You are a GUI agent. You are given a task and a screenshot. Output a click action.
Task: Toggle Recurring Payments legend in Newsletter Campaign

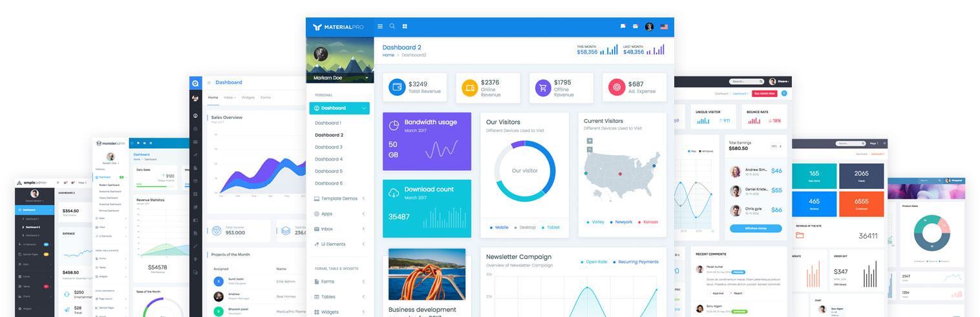pyautogui.click(x=636, y=262)
